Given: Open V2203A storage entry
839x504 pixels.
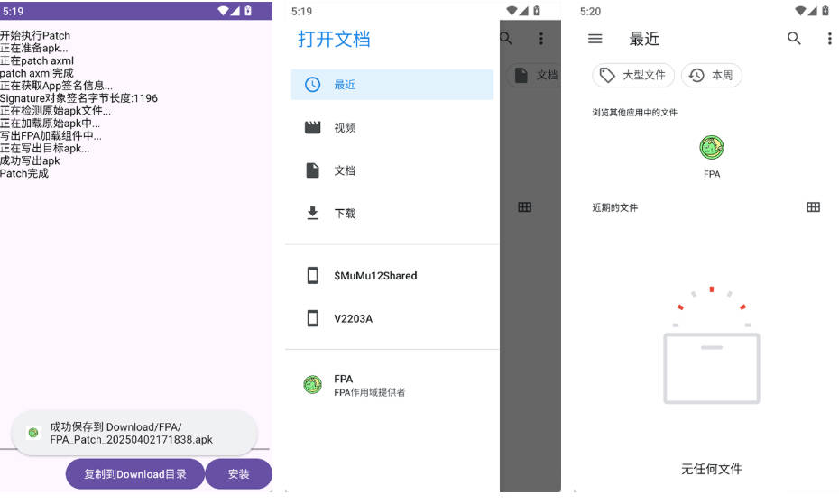Looking at the screenshot, I should point(392,318).
